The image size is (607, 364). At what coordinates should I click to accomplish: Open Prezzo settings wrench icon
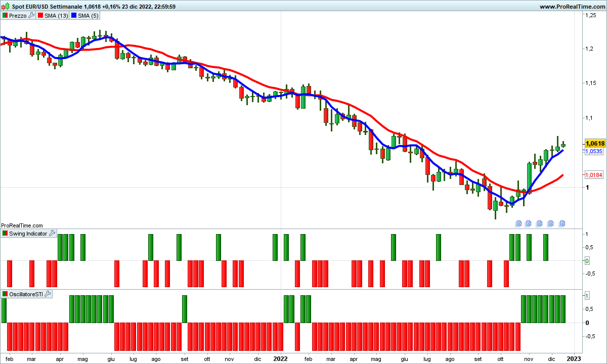point(31,16)
